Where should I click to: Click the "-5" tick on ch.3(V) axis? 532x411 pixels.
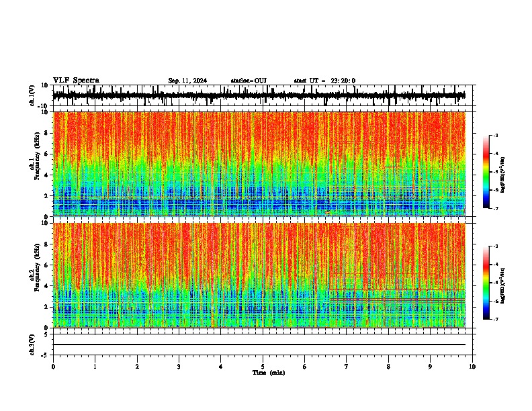(45, 355)
